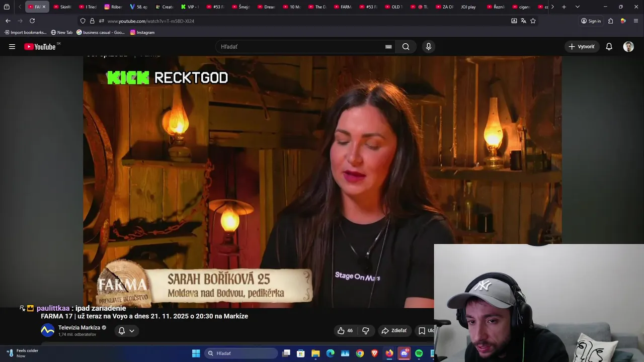Start voice search with the microphone icon

429,47
